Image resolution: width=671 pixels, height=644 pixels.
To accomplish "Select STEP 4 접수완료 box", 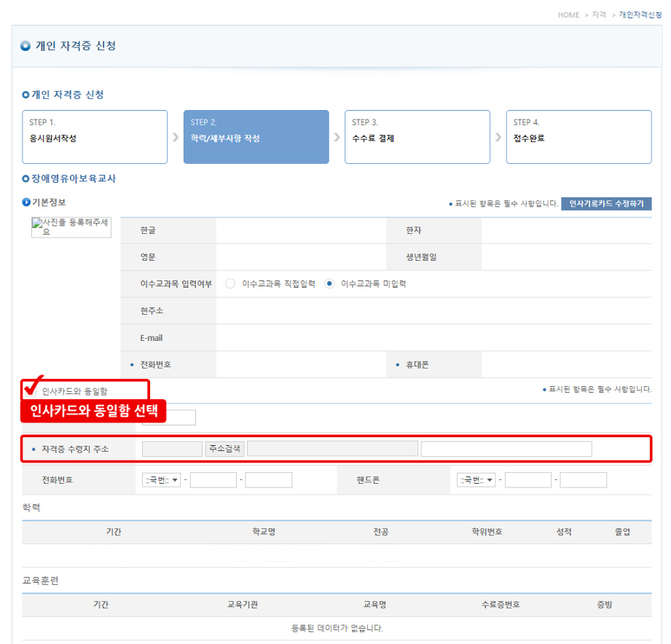I will tap(578, 137).
